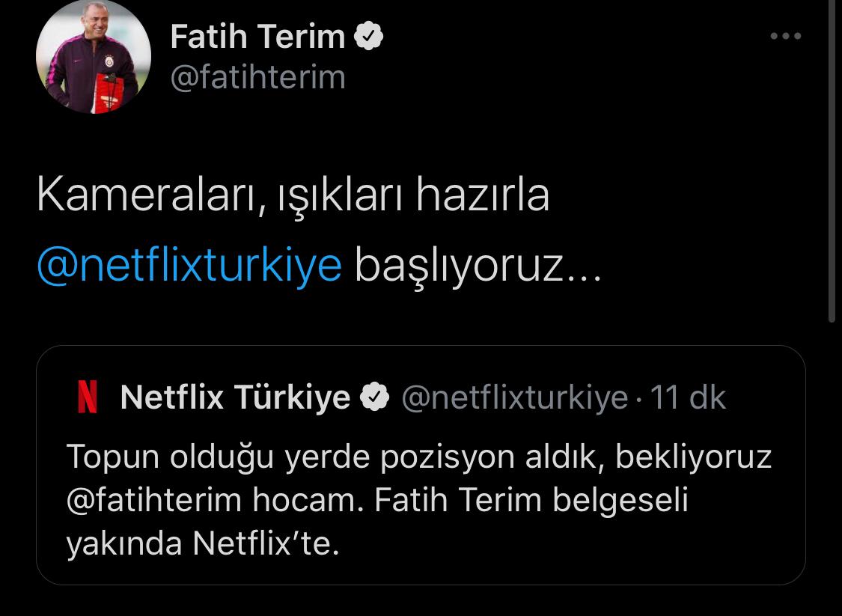Click the blue @netflixturkiye mention

tap(189, 266)
